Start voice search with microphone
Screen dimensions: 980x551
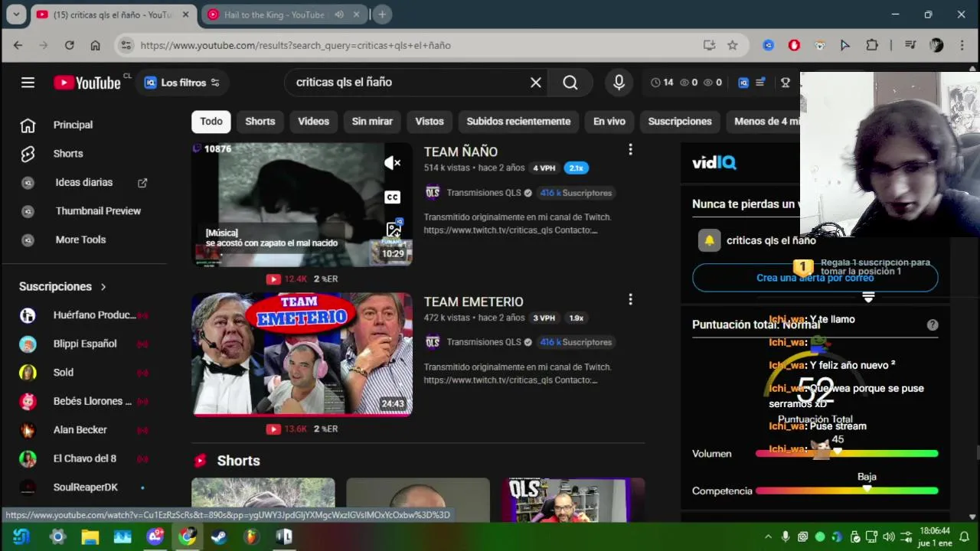[x=619, y=83]
